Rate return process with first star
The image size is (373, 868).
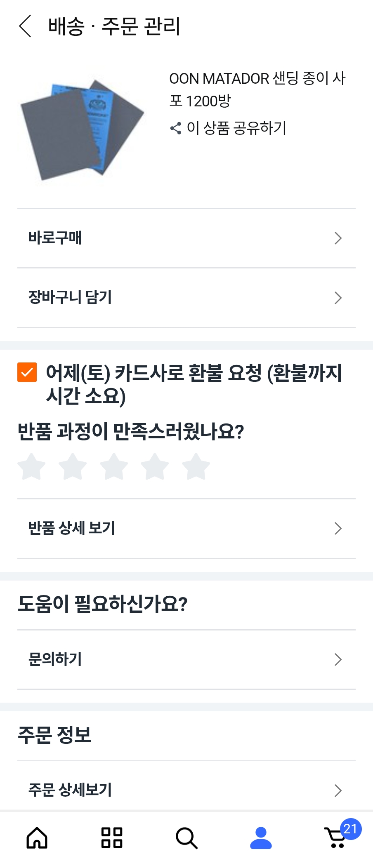click(32, 467)
